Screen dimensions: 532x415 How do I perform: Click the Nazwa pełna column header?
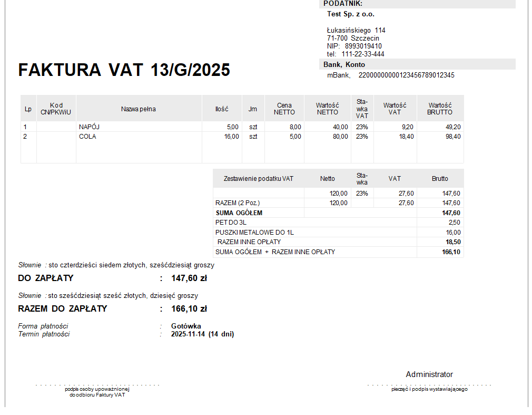tap(139, 109)
